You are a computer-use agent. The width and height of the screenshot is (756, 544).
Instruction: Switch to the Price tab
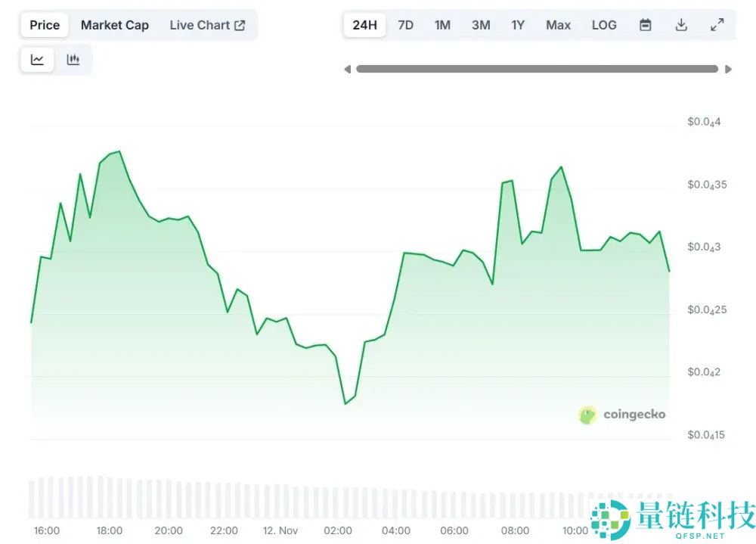click(45, 25)
